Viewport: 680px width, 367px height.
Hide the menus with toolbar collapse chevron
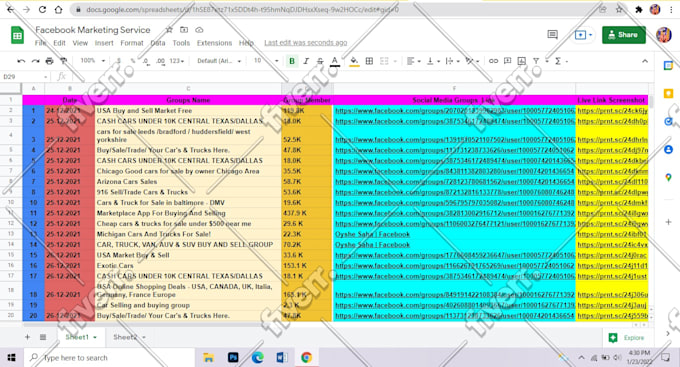(x=645, y=61)
